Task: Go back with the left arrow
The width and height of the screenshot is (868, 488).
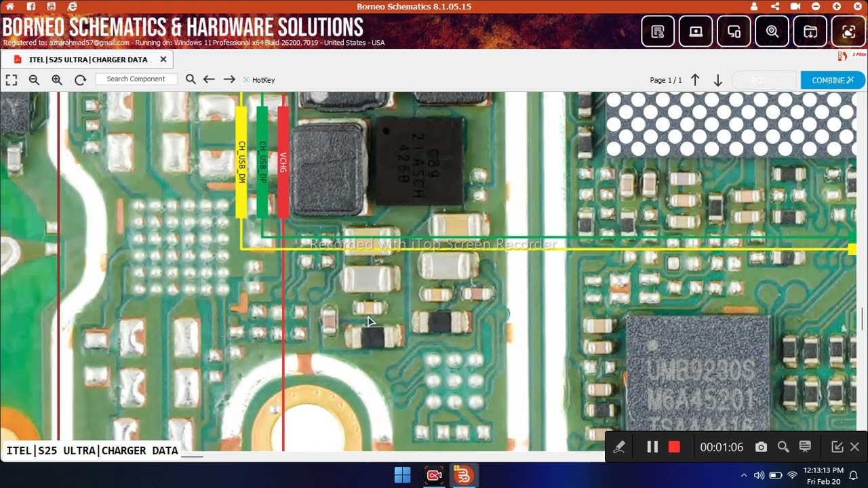Action: [x=209, y=79]
